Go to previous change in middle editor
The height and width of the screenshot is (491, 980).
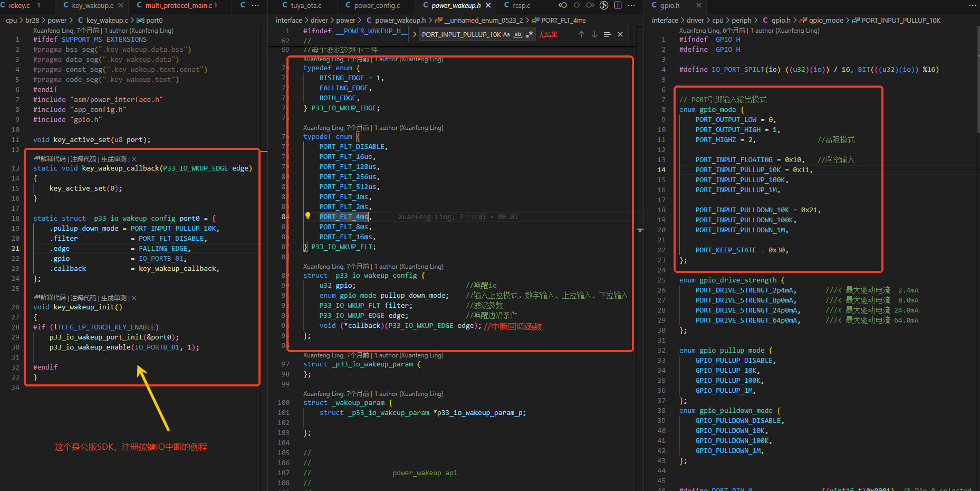563,5
